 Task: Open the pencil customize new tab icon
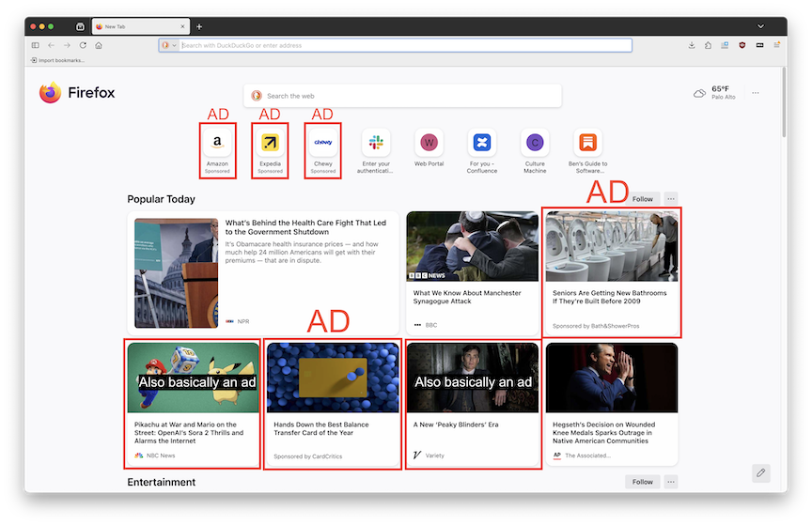tap(760, 472)
